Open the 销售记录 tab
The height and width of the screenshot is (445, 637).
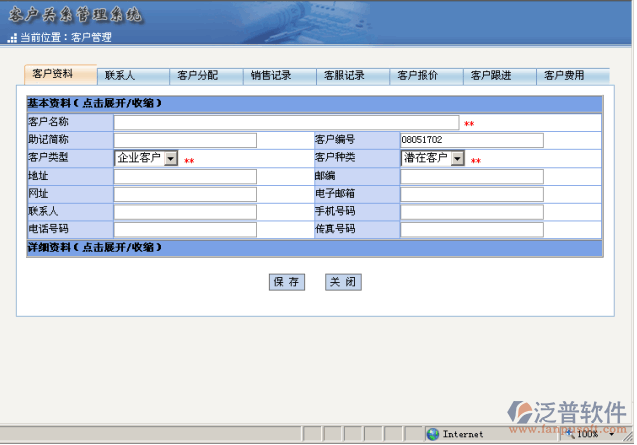click(270, 75)
